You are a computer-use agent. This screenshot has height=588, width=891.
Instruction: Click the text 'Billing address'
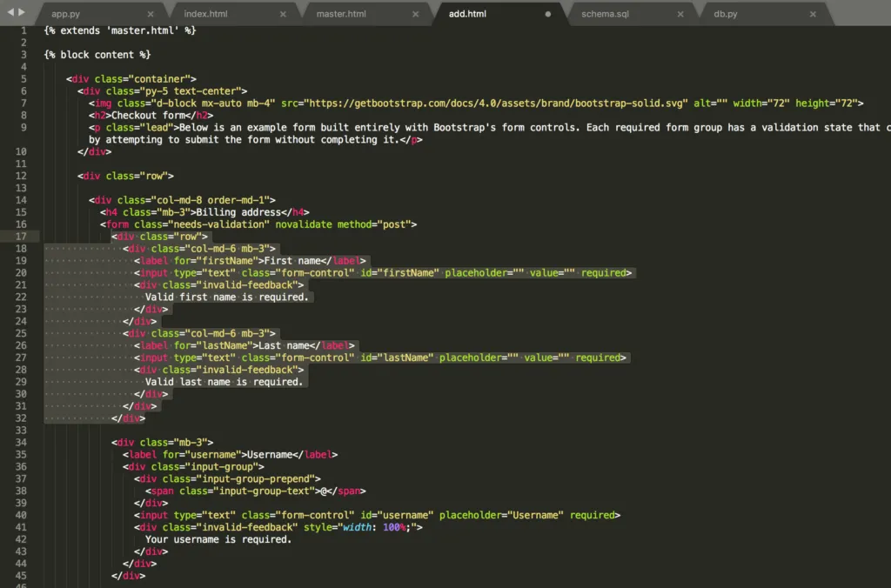point(238,212)
